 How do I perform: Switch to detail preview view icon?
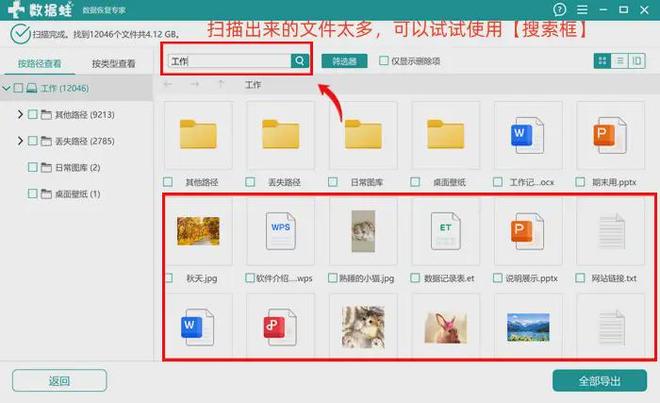(637, 61)
